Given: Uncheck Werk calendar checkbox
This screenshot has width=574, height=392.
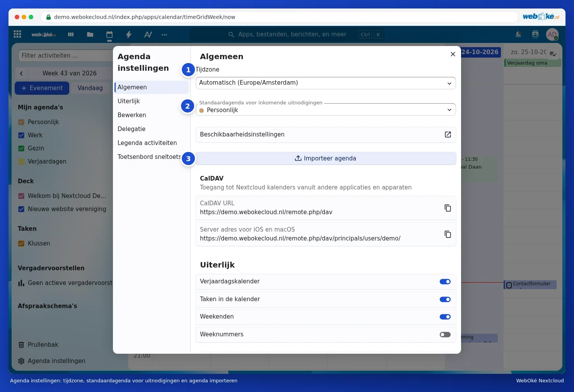Looking at the screenshot, I should click(x=21, y=135).
